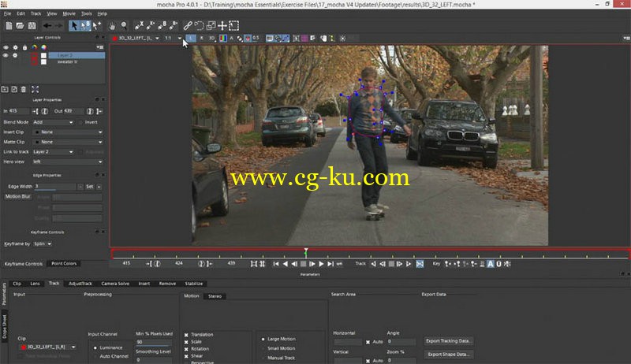Click the Track Forwards button
This screenshot has width=631, height=364.
(x=409, y=264)
